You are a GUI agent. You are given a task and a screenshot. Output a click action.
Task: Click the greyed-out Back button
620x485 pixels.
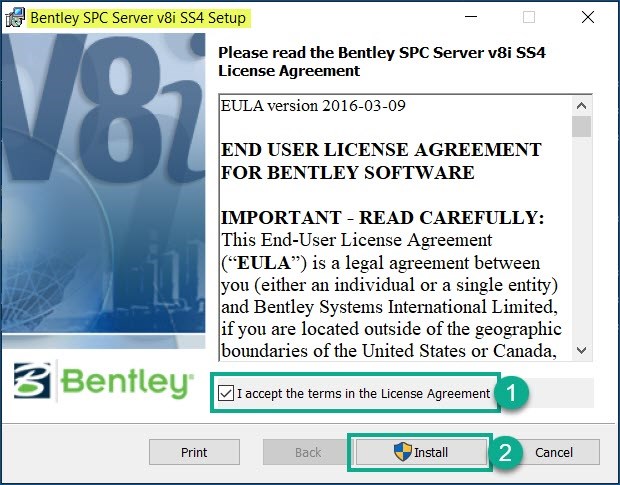tap(308, 452)
